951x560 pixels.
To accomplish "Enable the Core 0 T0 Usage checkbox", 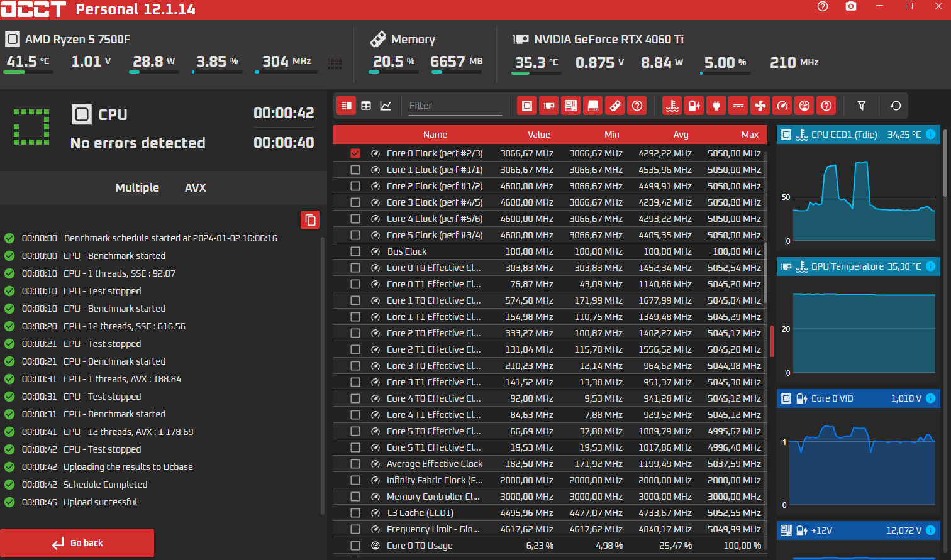I will [x=355, y=546].
